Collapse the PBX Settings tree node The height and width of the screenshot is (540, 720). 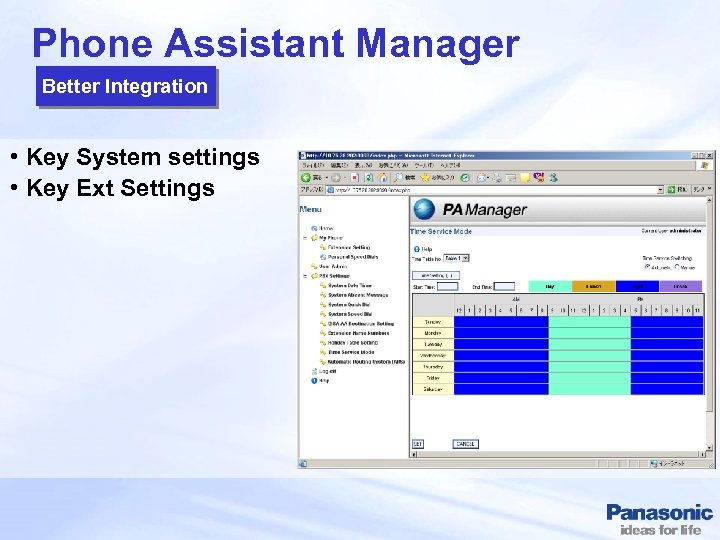pos(305,276)
